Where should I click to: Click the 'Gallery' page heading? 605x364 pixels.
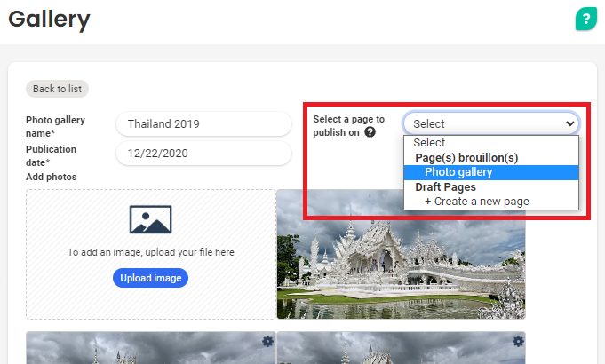[49, 19]
